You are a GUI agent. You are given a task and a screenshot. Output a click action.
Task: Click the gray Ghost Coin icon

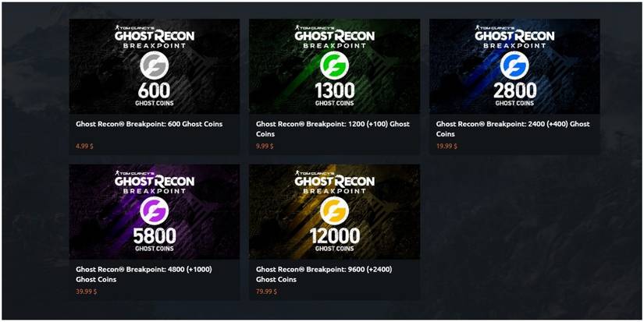[154, 65]
